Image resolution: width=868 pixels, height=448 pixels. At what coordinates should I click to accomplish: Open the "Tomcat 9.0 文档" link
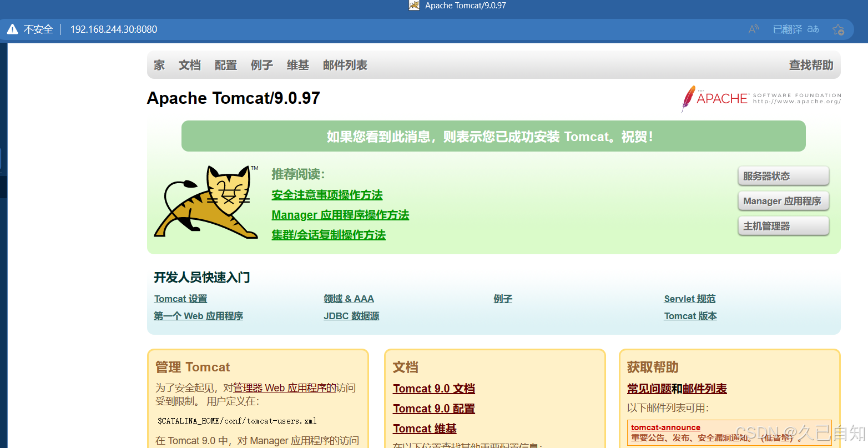434,389
